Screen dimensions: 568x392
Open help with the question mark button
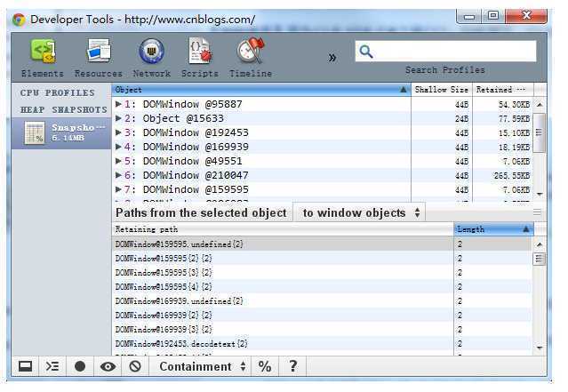point(292,366)
